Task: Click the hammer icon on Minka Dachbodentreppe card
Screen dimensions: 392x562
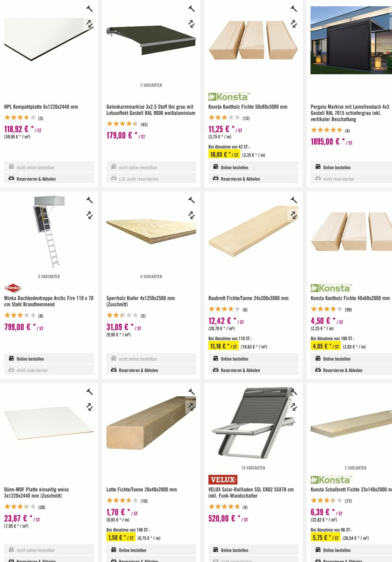Action: (89, 200)
